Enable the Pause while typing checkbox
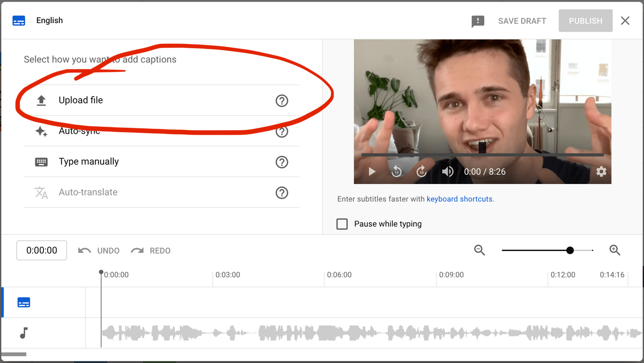Image resolution: width=644 pixels, height=363 pixels. (x=342, y=224)
